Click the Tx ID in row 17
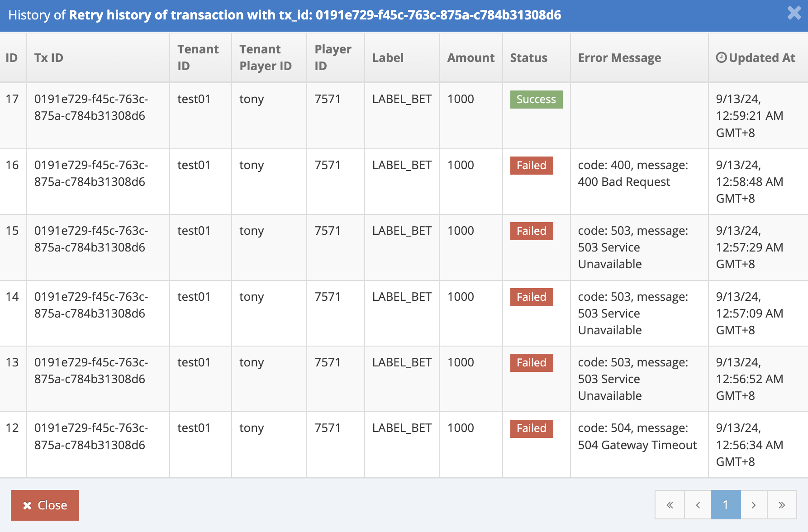The height and width of the screenshot is (532, 808). 91,107
